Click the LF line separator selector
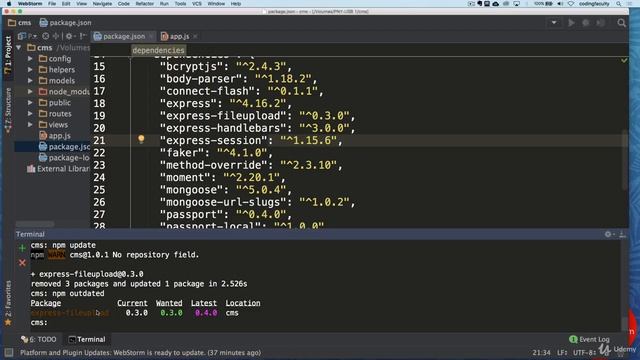 point(562,352)
